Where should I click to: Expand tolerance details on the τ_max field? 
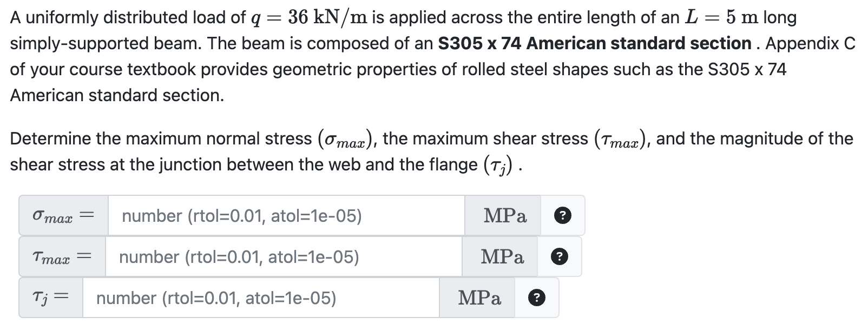pos(560,256)
